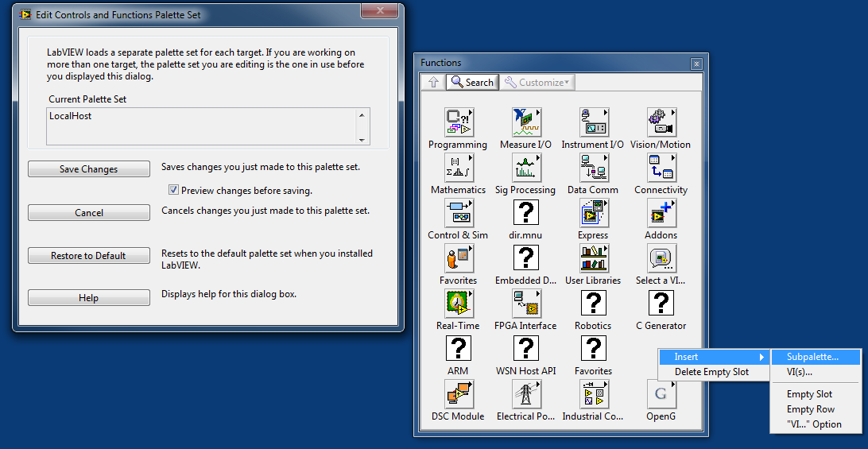Open the Sig Processing palette icon

[526, 168]
